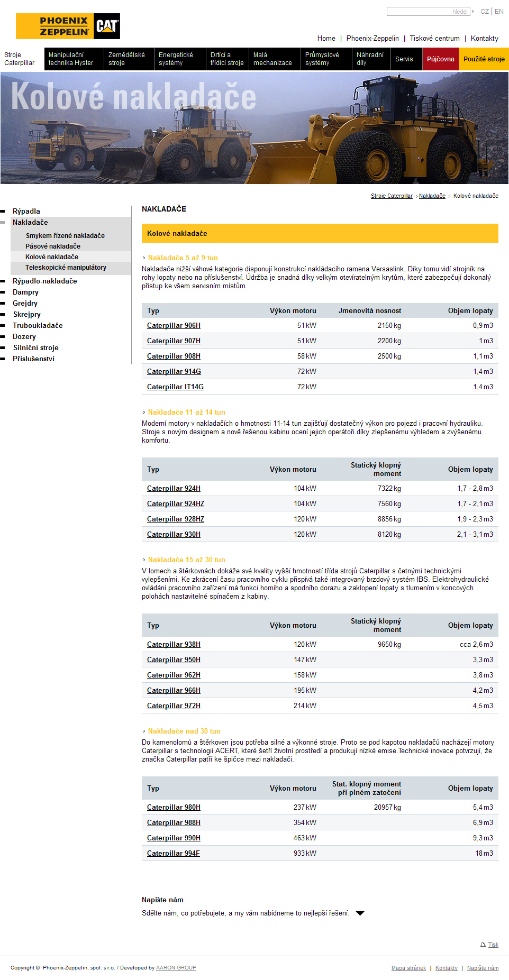Open Silniční stroje in the sidebar
509x980 pixels.
(35, 347)
